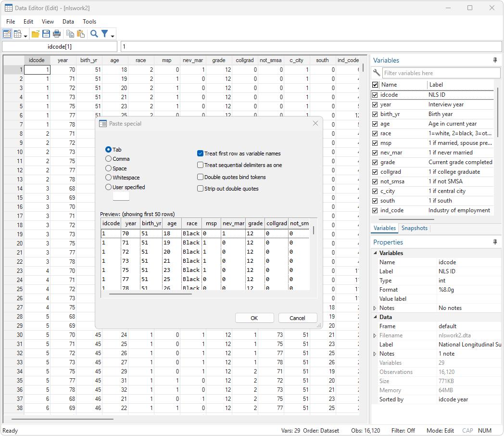Confirm Paste special with OK
This screenshot has height=436, width=504.
(x=254, y=318)
